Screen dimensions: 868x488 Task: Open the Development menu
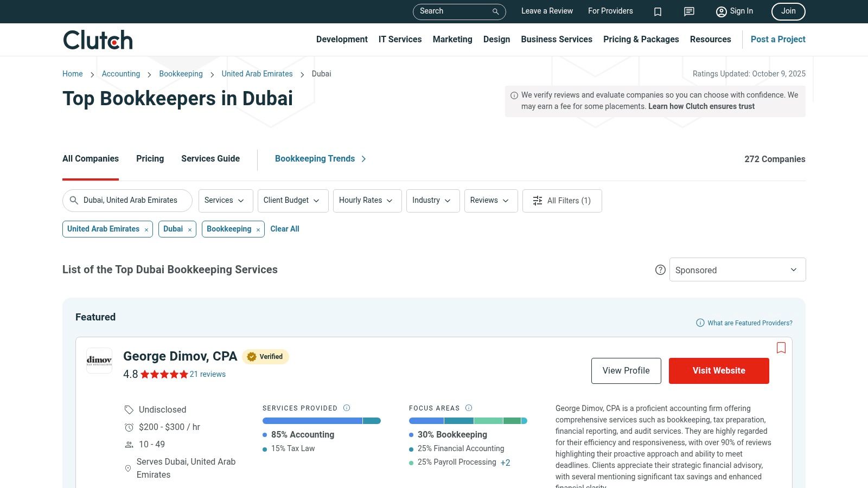point(342,39)
